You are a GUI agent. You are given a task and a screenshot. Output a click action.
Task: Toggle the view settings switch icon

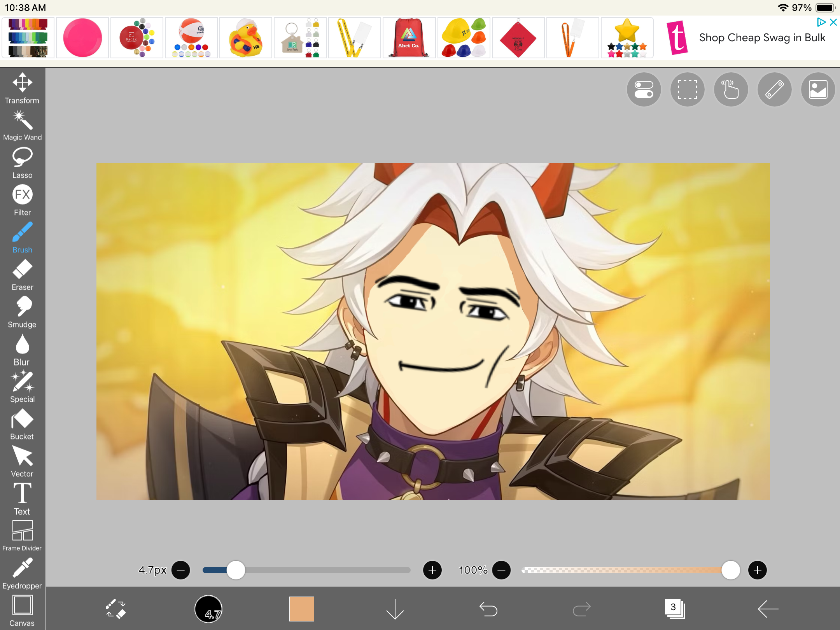click(644, 89)
